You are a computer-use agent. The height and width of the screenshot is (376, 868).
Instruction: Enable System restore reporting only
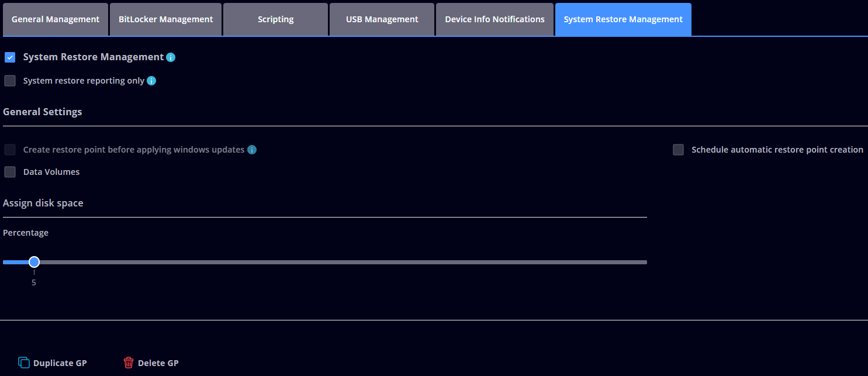click(x=10, y=81)
